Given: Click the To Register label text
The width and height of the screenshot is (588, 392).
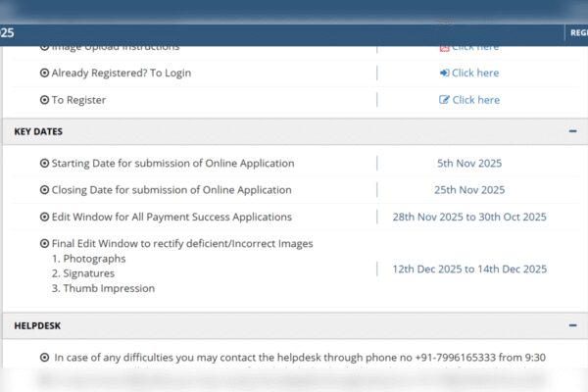Looking at the screenshot, I should point(78,100).
